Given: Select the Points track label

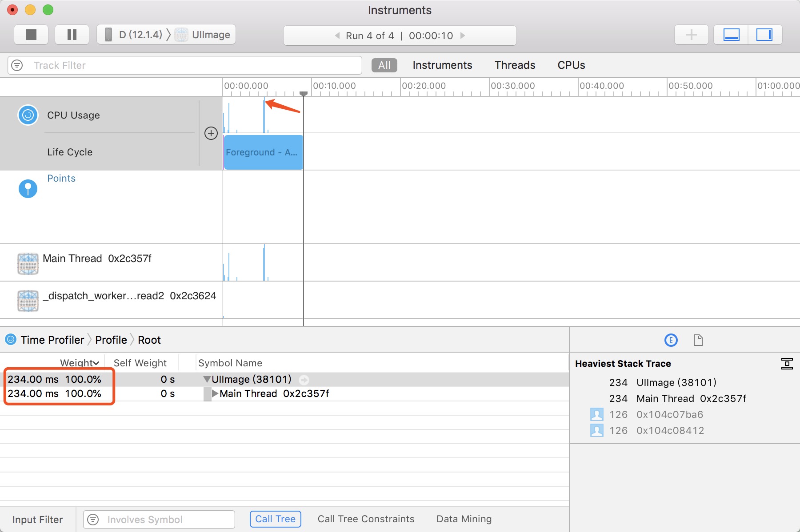Looking at the screenshot, I should 61,178.
